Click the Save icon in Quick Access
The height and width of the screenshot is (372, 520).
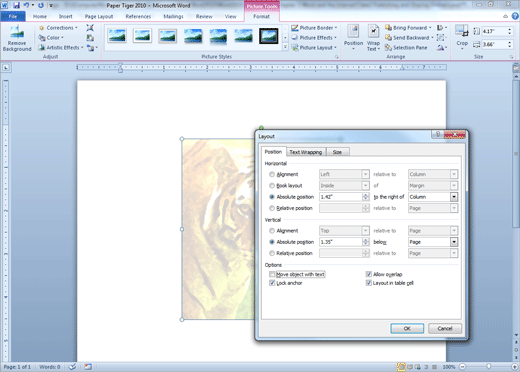click(x=16, y=5)
